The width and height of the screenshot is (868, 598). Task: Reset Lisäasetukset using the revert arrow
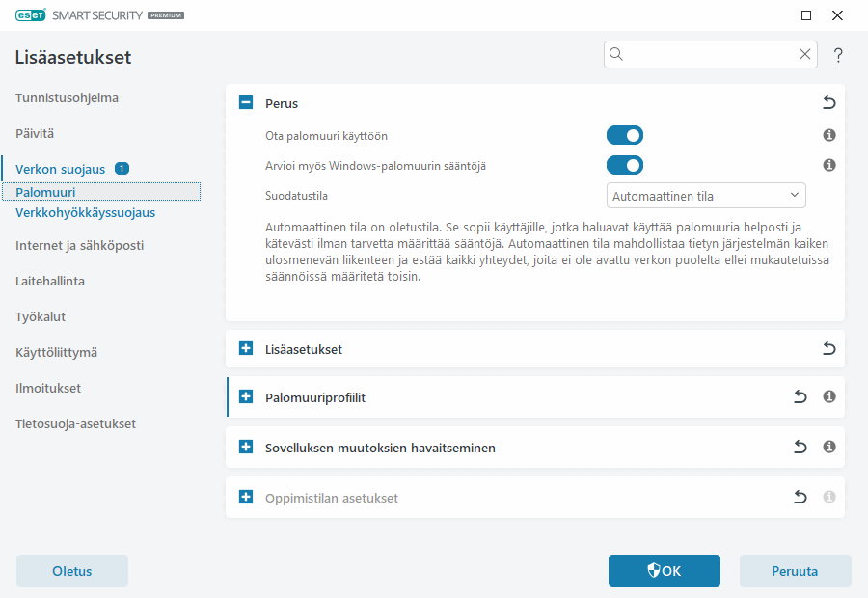coord(828,348)
